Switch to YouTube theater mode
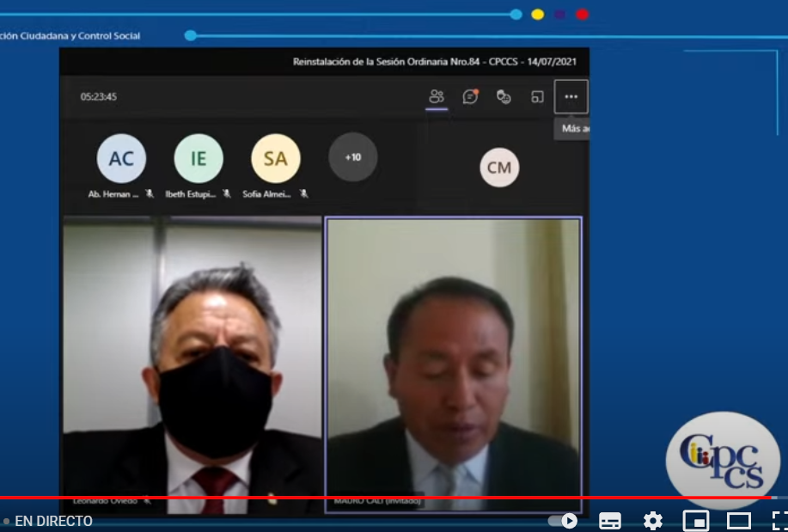The height and width of the screenshot is (532, 788). 739,521
